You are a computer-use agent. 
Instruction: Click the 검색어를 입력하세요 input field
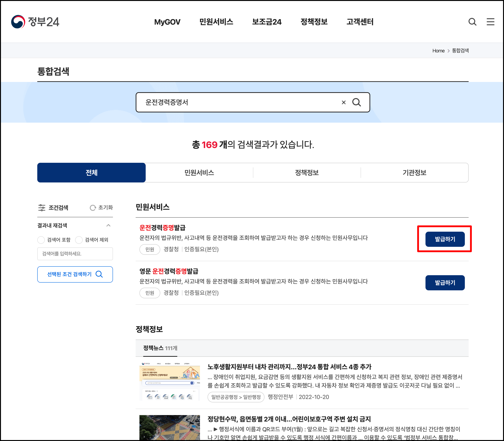[75, 254]
